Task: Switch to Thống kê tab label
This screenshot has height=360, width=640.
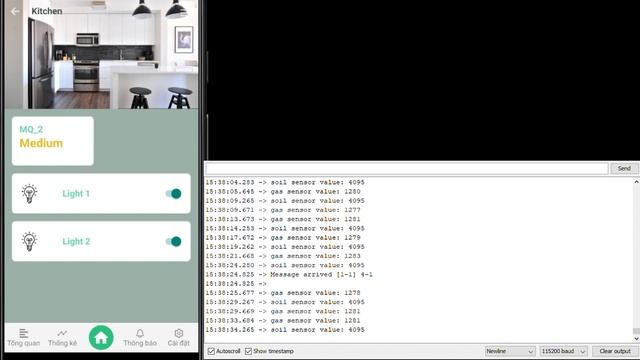Action: (62, 343)
